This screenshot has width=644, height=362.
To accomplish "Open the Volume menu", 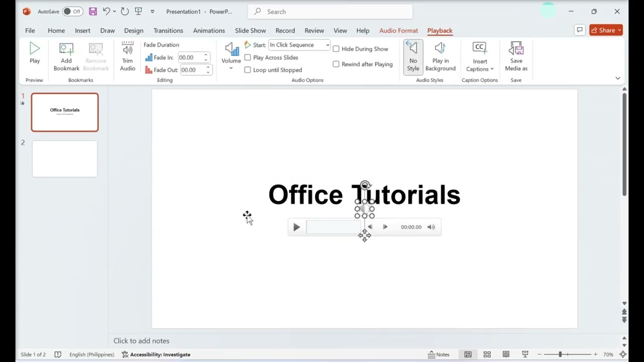I will 231,56.
